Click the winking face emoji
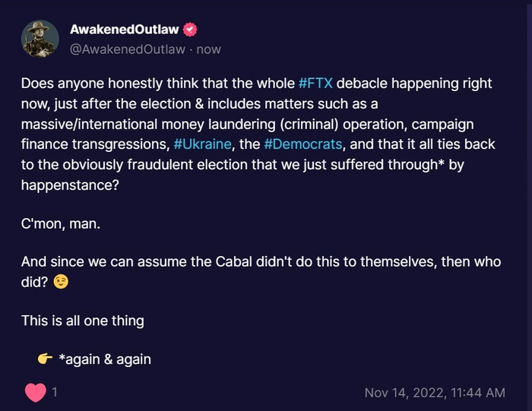 [x=62, y=283]
